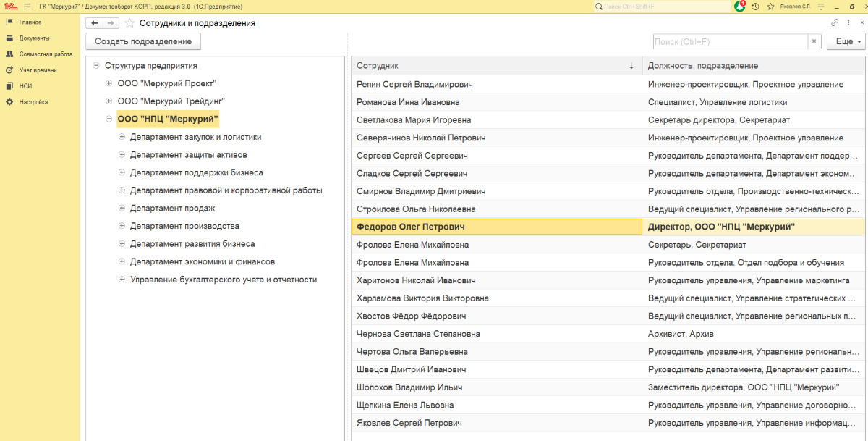Click the back navigation arrow

click(95, 23)
